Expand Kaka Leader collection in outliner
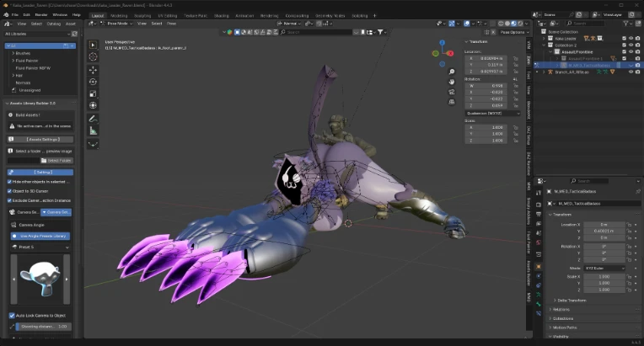The height and width of the screenshot is (346, 644). (x=545, y=39)
